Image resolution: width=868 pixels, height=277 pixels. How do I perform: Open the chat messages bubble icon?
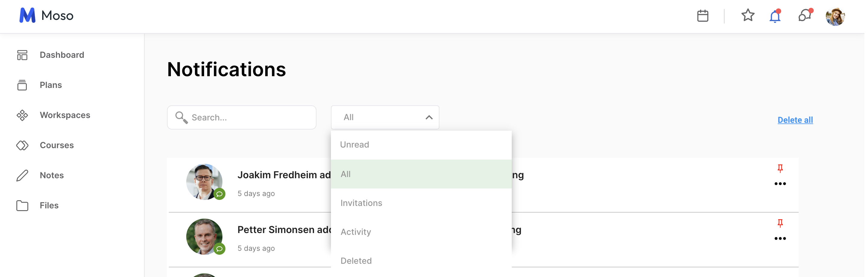coord(805,15)
